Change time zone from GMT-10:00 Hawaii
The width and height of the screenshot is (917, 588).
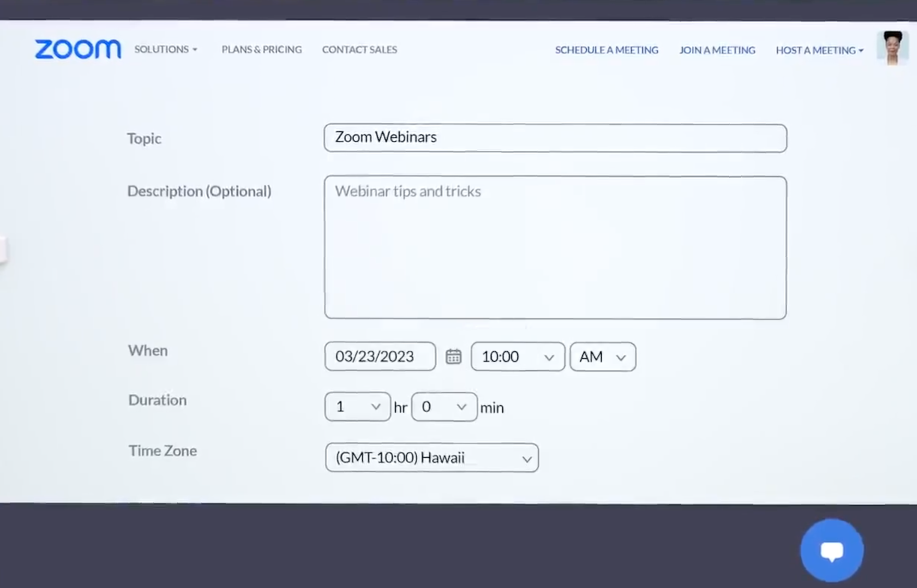click(x=432, y=458)
